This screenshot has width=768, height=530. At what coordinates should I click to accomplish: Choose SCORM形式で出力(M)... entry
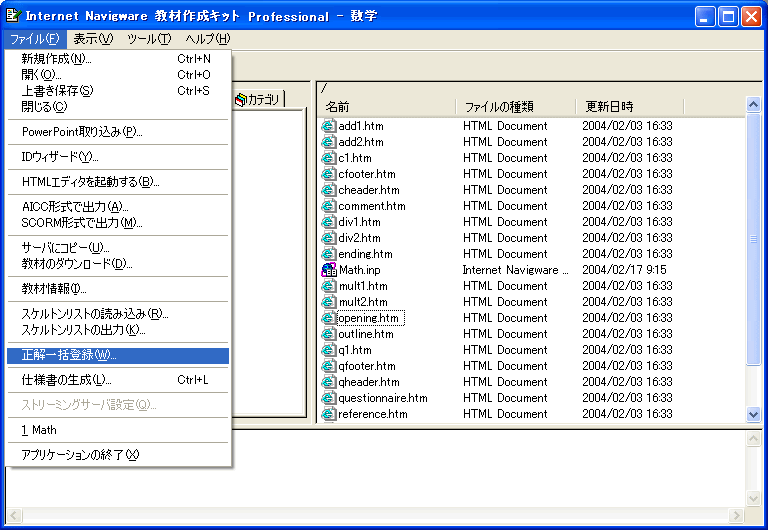(118, 223)
